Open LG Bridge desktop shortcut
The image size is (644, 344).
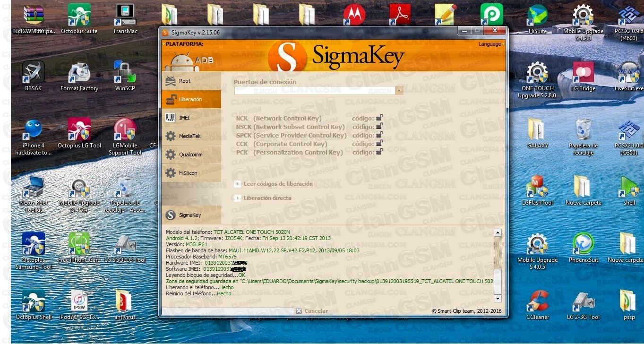pyautogui.click(x=583, y=76)
